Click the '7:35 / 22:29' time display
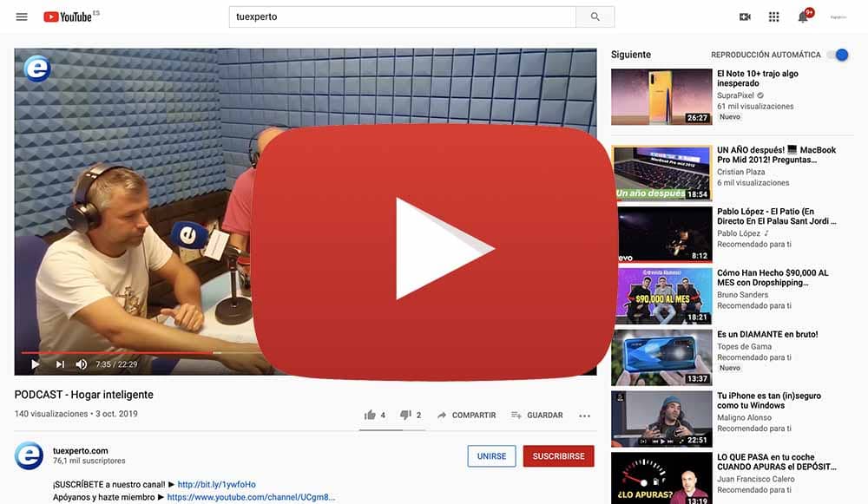This screenshot has height=504, width=868. (x=116, y=364)
